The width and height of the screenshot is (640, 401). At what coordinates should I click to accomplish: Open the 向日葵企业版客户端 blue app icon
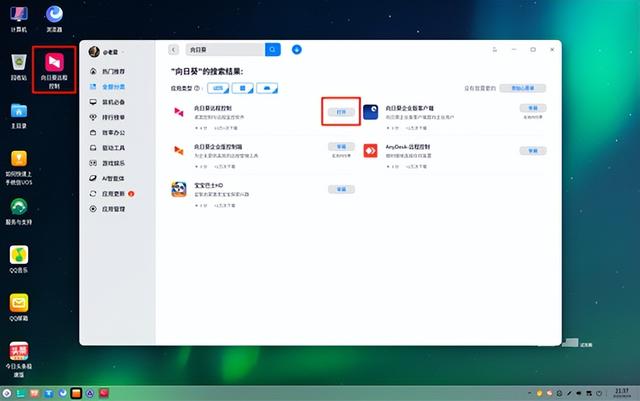click(x=371, y=112)
